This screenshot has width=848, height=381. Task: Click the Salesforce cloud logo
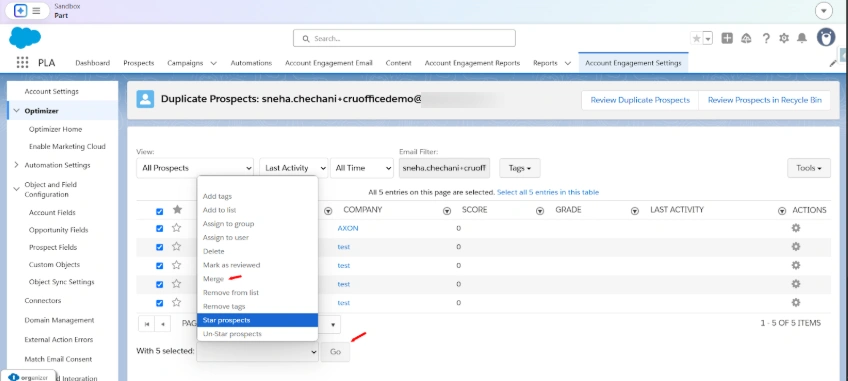(25, 37)
